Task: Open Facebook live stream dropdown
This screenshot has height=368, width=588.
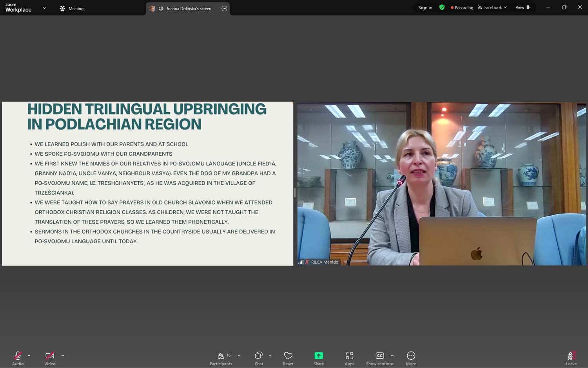Action: pyautogui.click(x=493, y=7)
